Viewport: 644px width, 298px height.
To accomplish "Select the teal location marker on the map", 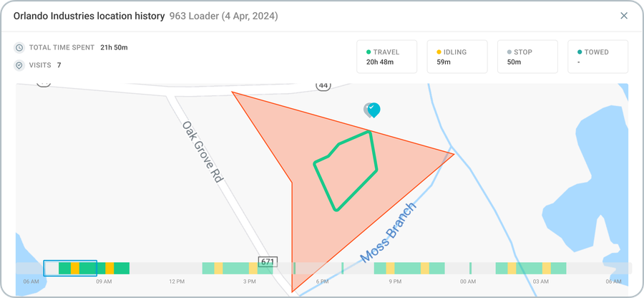I will (374, 110).
